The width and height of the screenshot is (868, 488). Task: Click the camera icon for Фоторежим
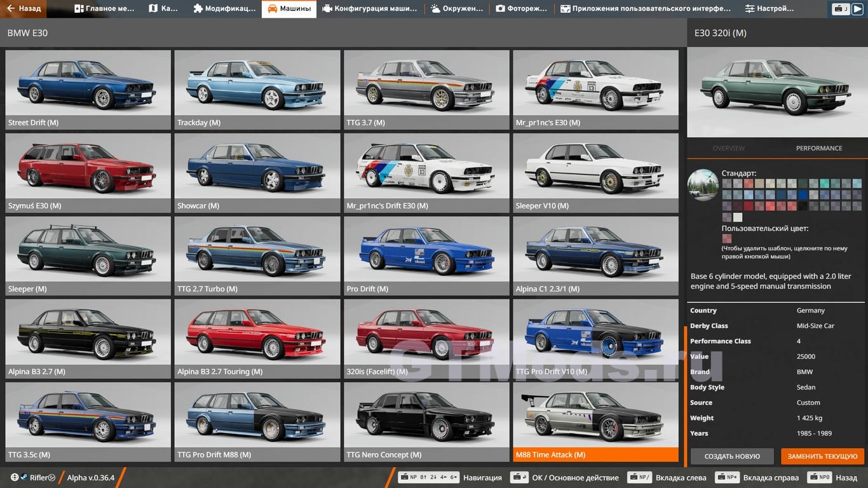[x=500, y=9]
